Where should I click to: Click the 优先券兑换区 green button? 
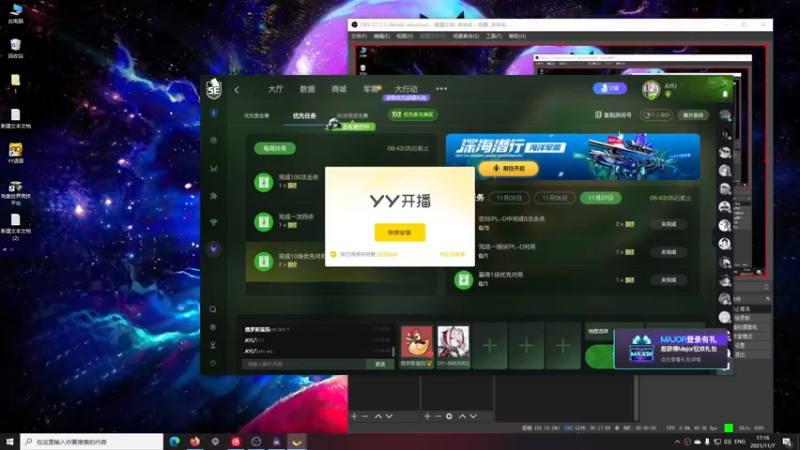point(413,115)
